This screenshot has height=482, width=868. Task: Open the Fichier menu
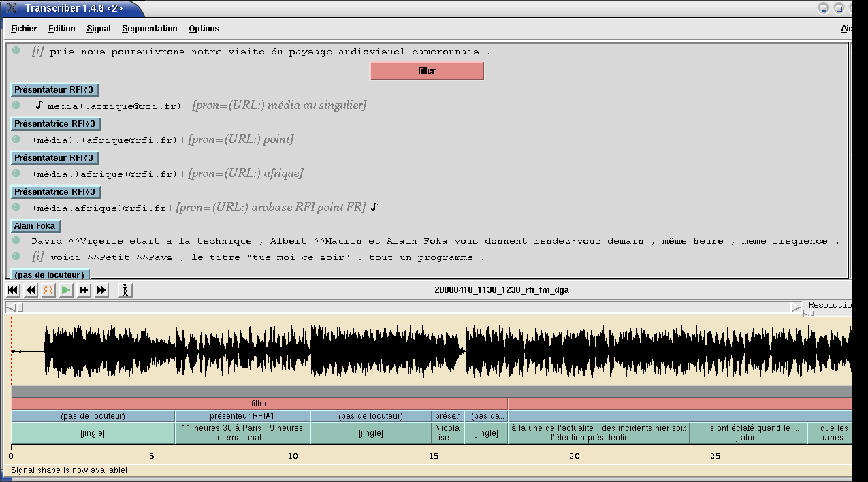[x=24, y=29]
